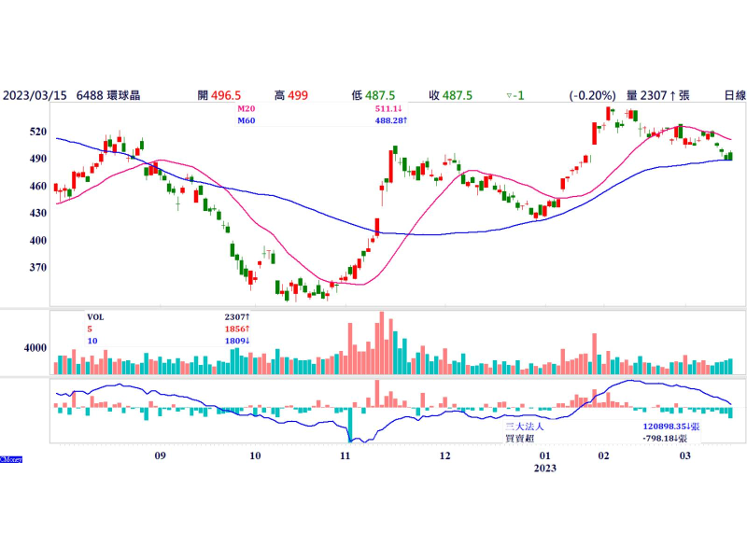Click the down triangle price change indicator
This screenshot has width=747, height=560.
pos(507,95)
